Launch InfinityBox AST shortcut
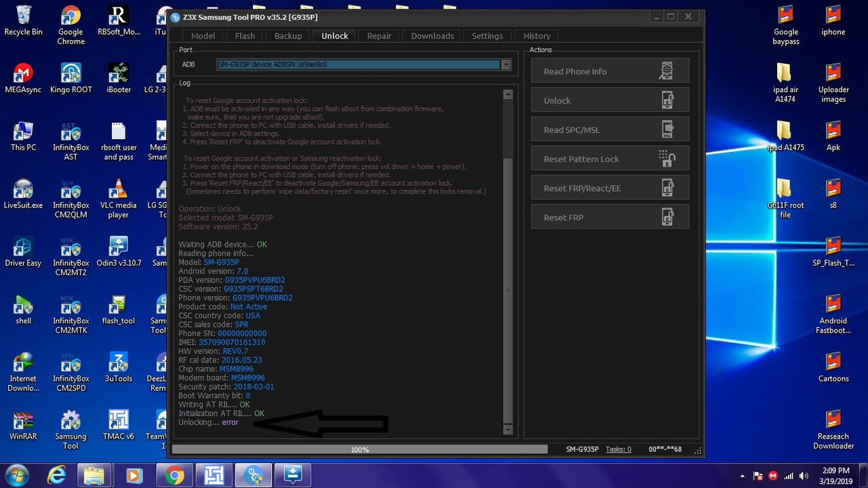Screen dimensions: 868x488 [x=71, y=141]
